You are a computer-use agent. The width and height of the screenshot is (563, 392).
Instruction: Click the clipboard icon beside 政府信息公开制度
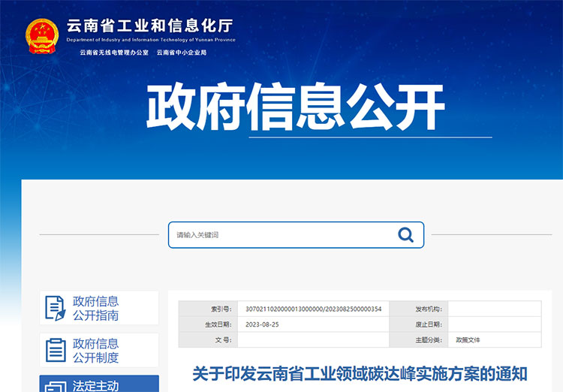[56, 350]
